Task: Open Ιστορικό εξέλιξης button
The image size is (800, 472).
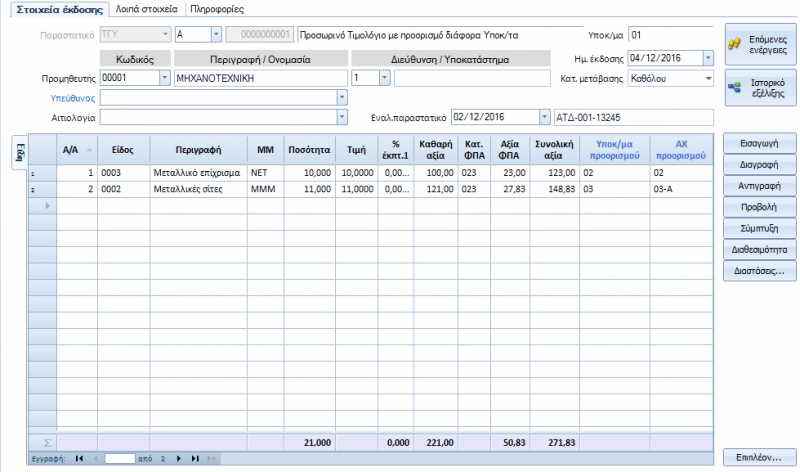Action: click(760, 88)
